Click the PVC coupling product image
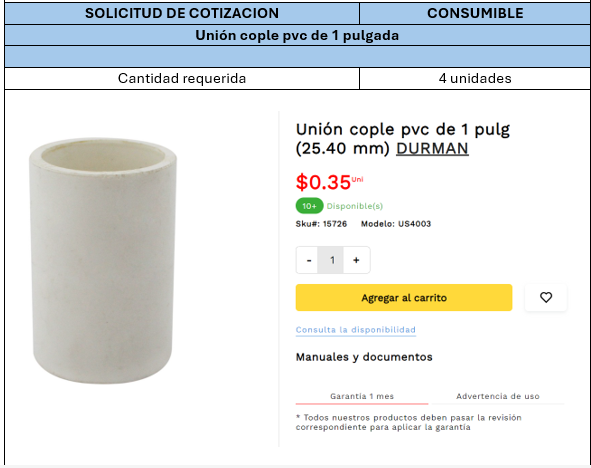This screenshot has width=591, height=468. (x=103, y=261)
